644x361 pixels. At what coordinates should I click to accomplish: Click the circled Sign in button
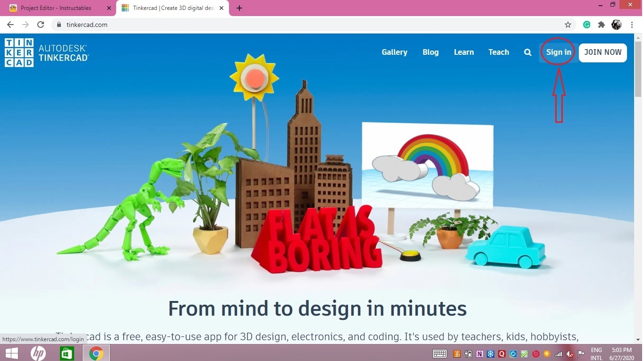(x=559, y=52)
